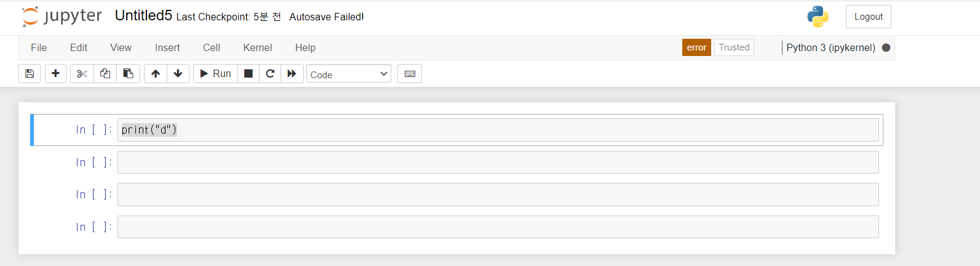This screenshot has width=980, height=266.
Task: Move selected cell down arrow
Action: [178, 74]
